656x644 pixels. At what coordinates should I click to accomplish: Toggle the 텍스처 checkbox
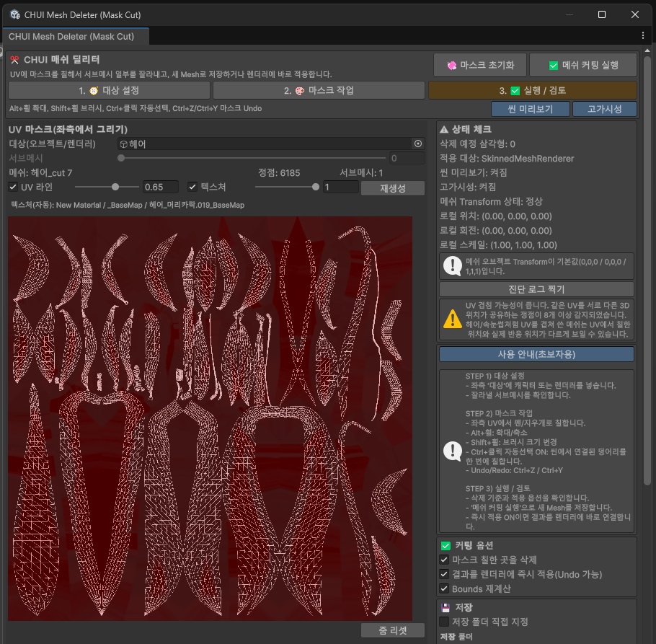[x=192, y=187]
